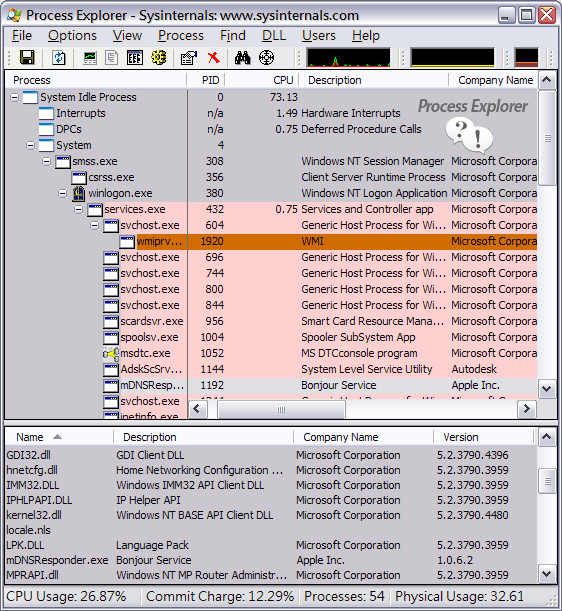Image resolution: width=562 pixels, height=611 pixels.
Task: Click the commit history mini graph
Action: [452, 58]
